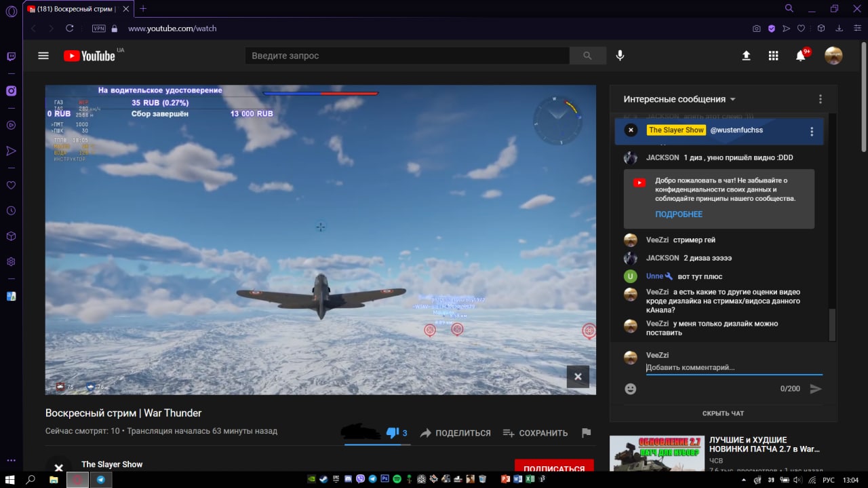868x488 pixels.
Task: Open Easy Setup sliders icon
Action: (x=857, y=29)
